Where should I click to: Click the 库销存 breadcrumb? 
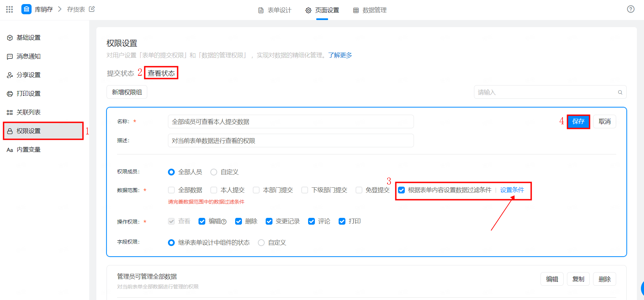pos(44,10)
